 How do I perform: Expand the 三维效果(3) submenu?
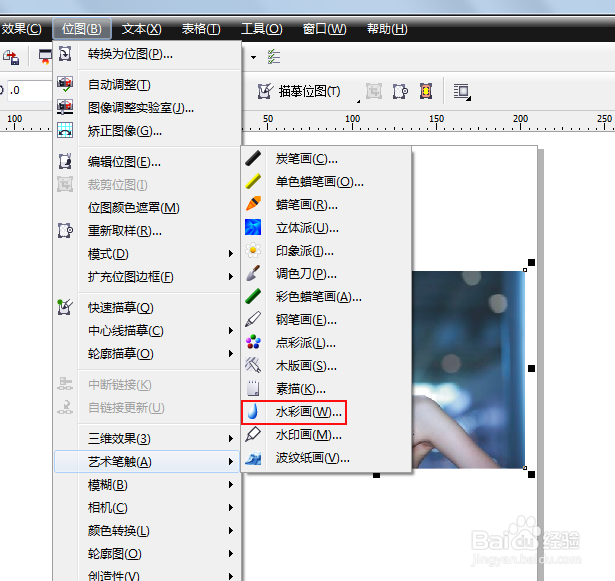tap(231, 438)
